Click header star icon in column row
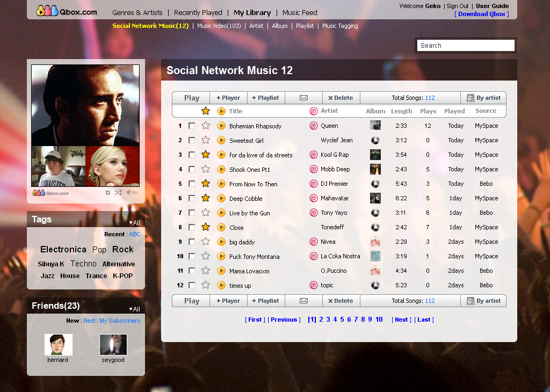 [x=206, y=111]
